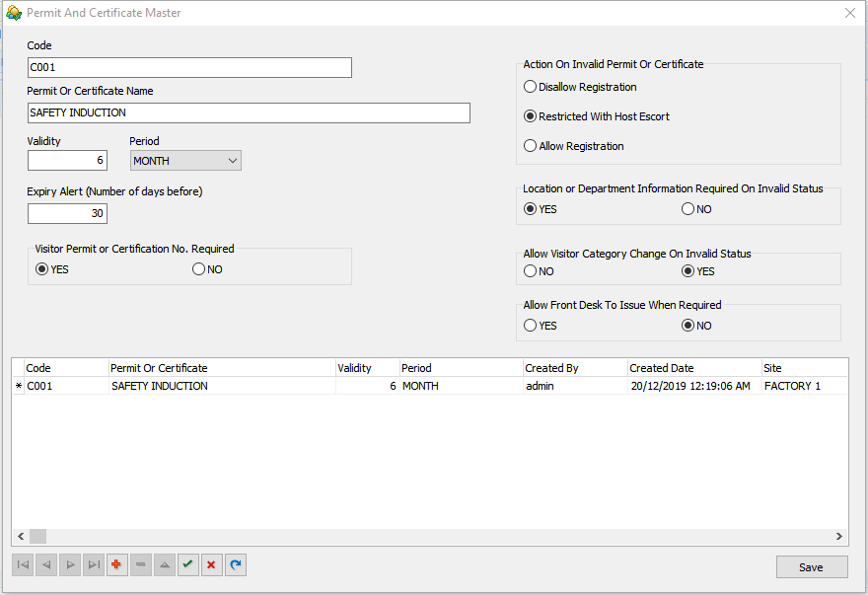Image resolution: width=868 pixels, height=595 pixels.
Task: Click the Permit Or Certificate Name field
Action: coord(249,112)
